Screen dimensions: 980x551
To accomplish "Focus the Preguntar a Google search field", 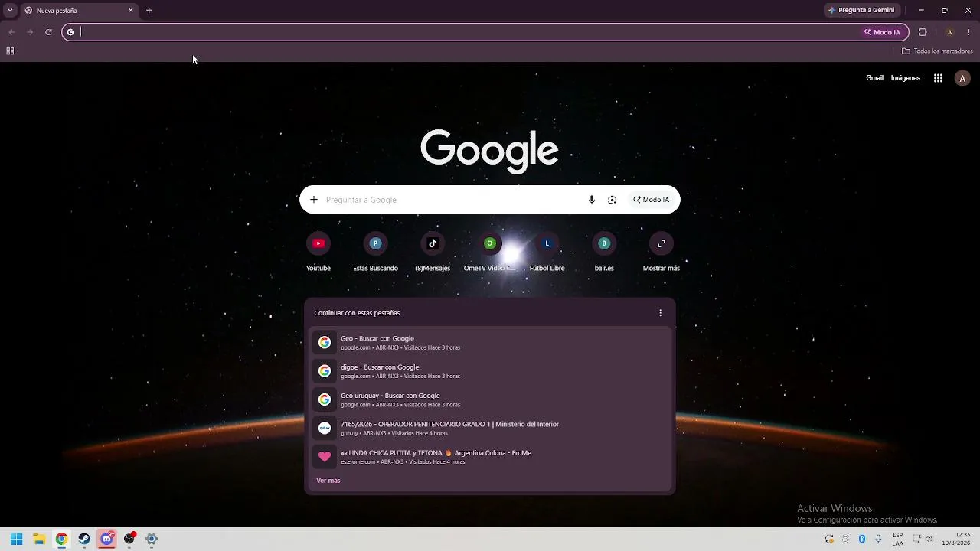I will tap(453, 200).
